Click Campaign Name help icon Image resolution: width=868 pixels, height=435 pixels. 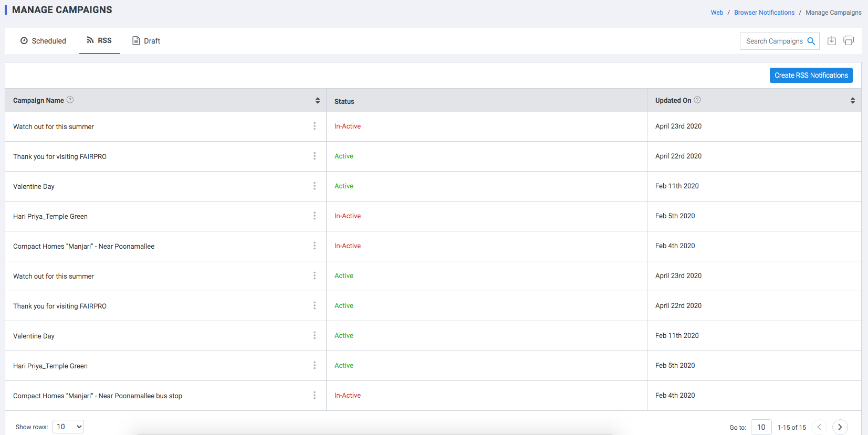point(70,100)
